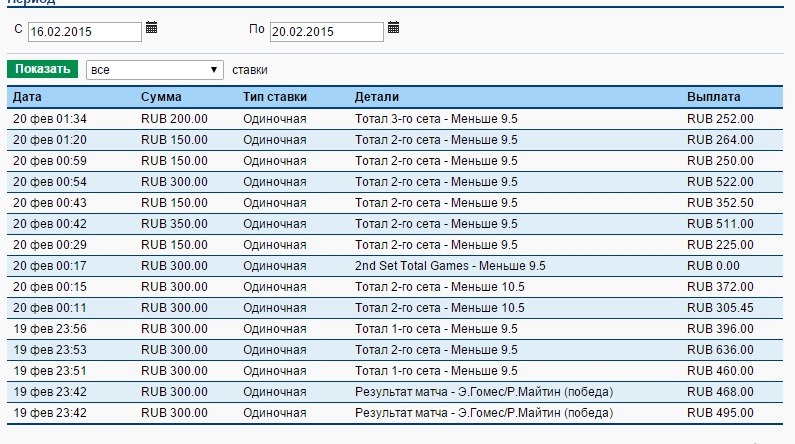The width and height of the screenshot is (795, 444).
Task: Select the row dated 20 фев 00:59
Action: [x=395, y=161]
